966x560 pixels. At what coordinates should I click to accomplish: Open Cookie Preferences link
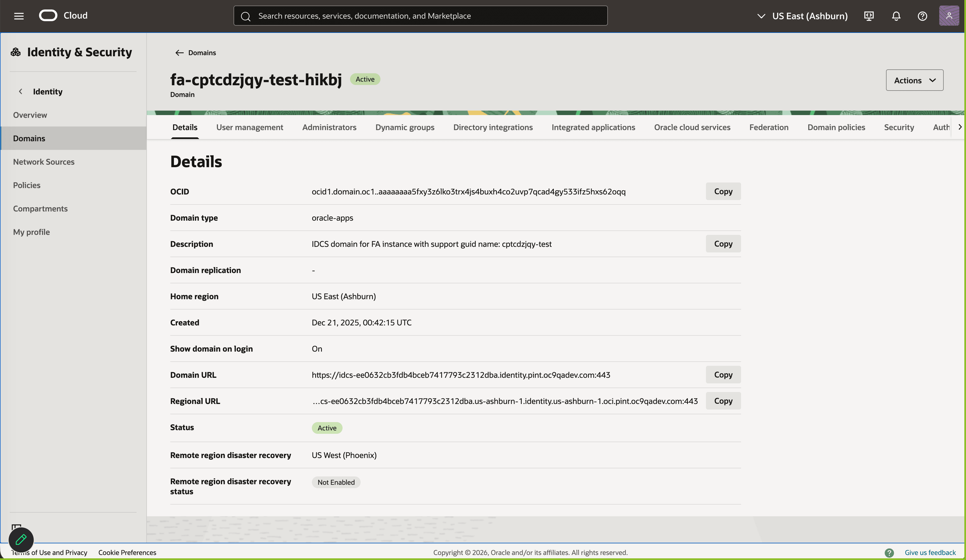tap(127, 552)
